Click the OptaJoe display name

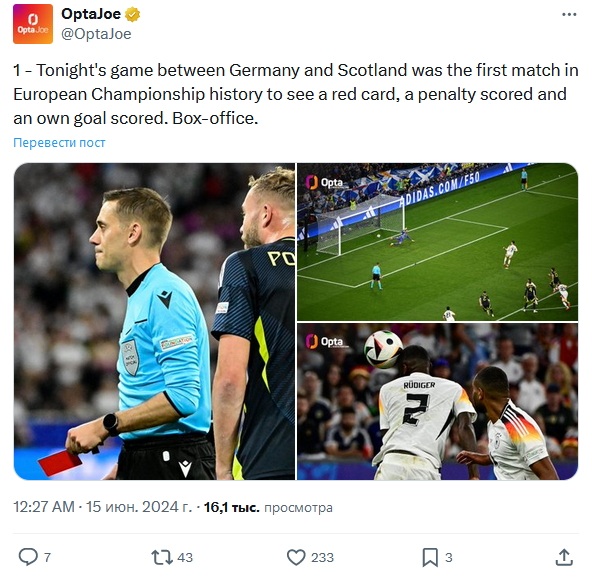coord(91,14)
